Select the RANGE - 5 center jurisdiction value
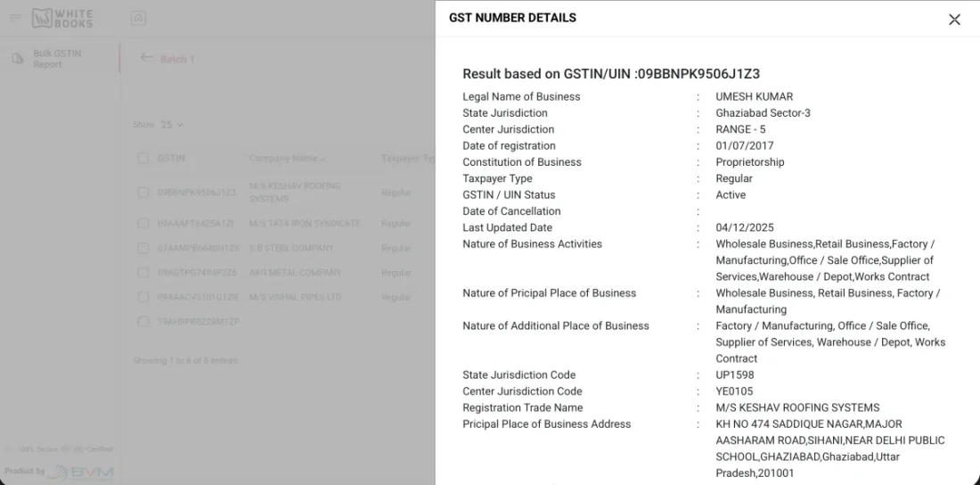 pyautogui.click(x=740, y=129)
